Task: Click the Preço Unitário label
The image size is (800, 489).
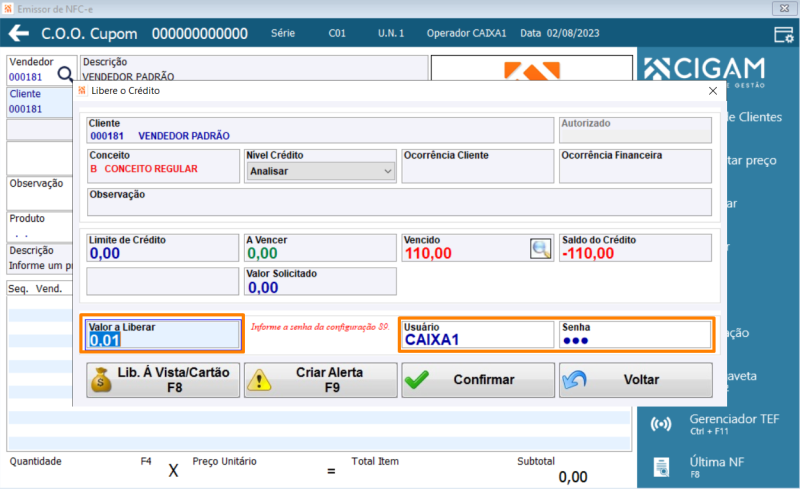Action: [224, 461]
